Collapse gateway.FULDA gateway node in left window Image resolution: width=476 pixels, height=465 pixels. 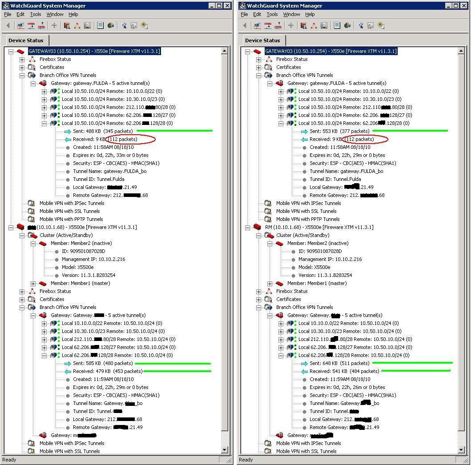click(x=33, y=84)
